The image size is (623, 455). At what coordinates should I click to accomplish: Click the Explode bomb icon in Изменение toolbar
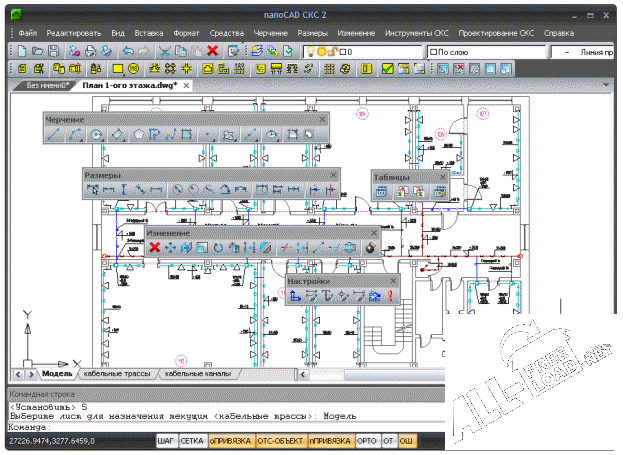(370, 247)
